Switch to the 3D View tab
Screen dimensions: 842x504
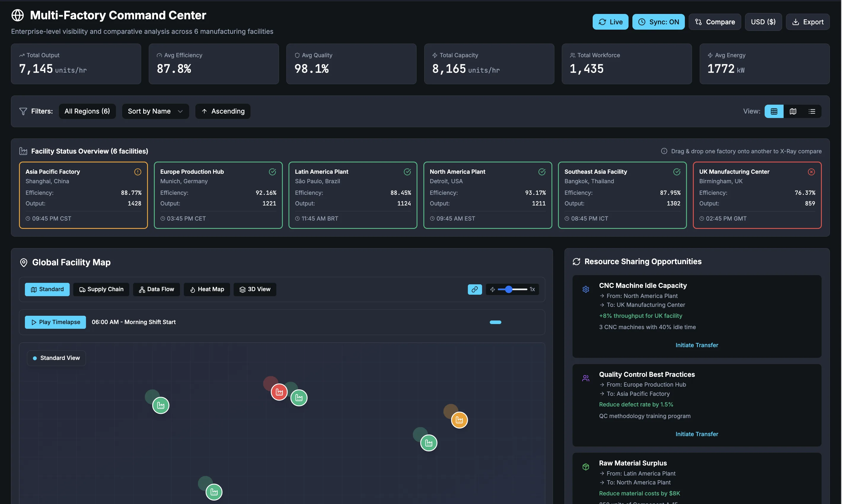pyautogui.click(x=255, y=289)
